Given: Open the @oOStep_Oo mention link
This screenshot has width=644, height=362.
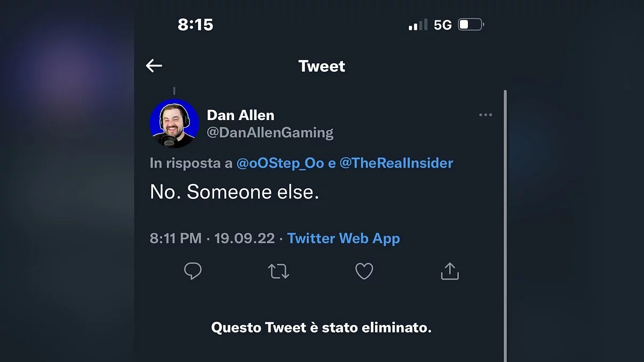Looking at the screenshot, I should (280, 163).
